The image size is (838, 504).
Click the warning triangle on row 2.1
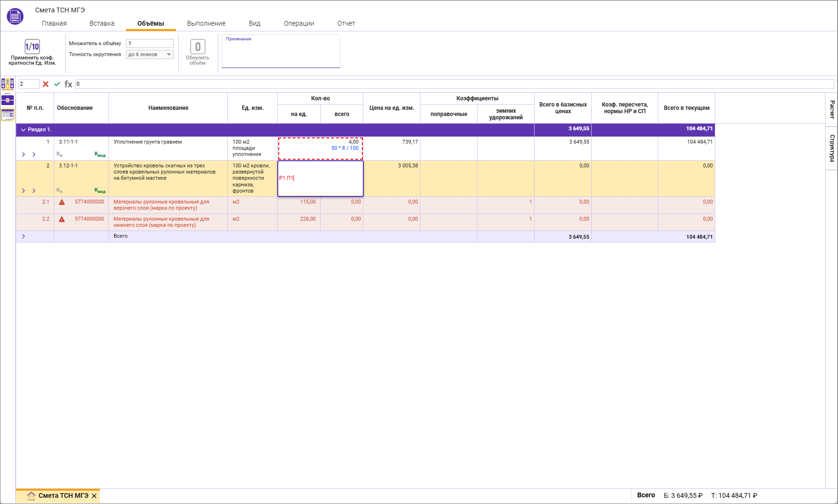(62, 202)
